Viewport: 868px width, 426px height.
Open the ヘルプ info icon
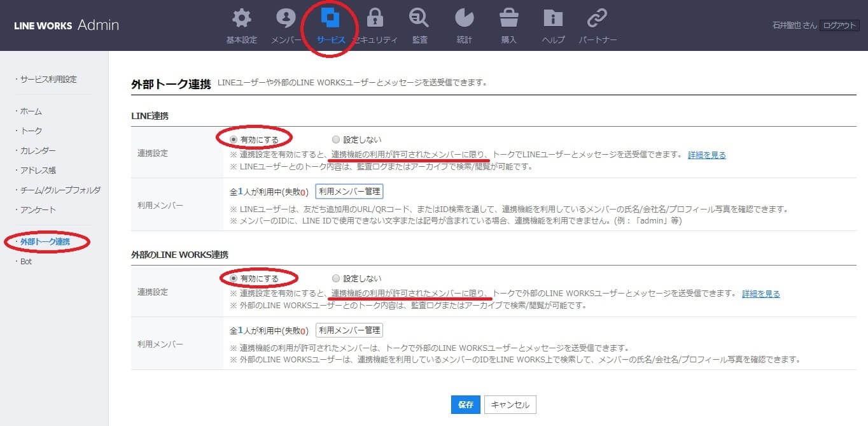pos(553,19)
